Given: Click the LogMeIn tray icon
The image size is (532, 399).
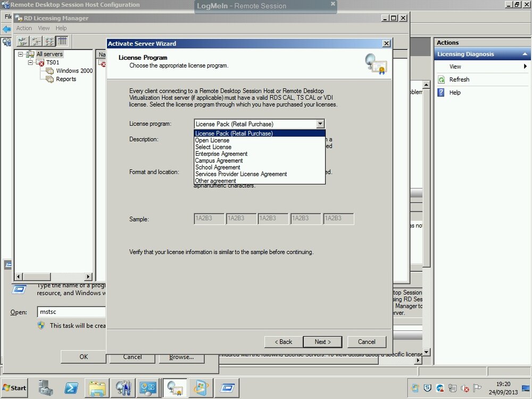Looking at the screenshot, I should (x=440, y=388).
